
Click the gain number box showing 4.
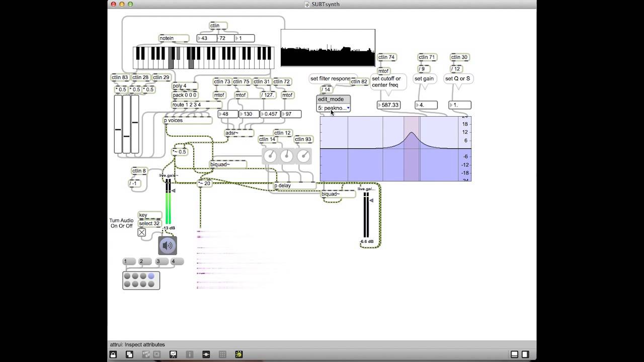[x=426, y=105]
